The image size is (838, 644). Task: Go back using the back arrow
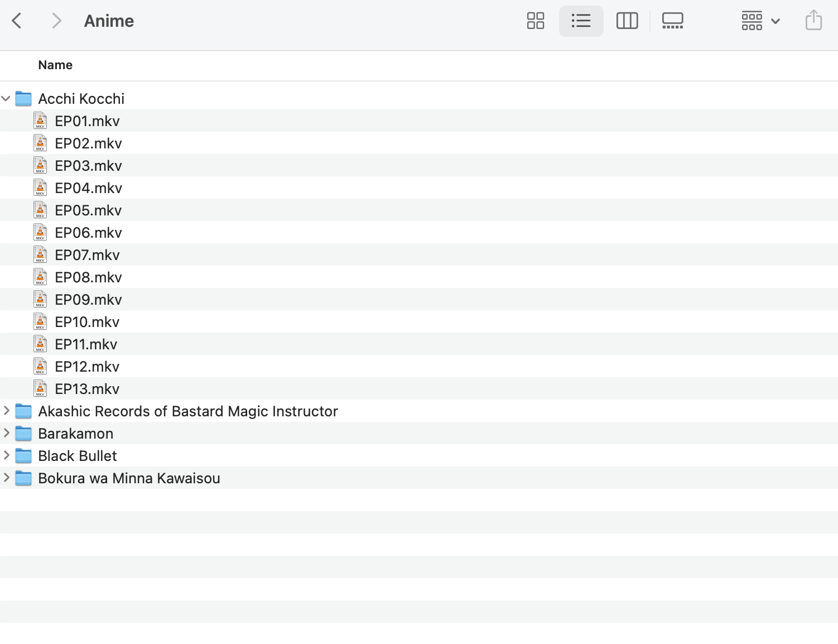pos(17,21)
